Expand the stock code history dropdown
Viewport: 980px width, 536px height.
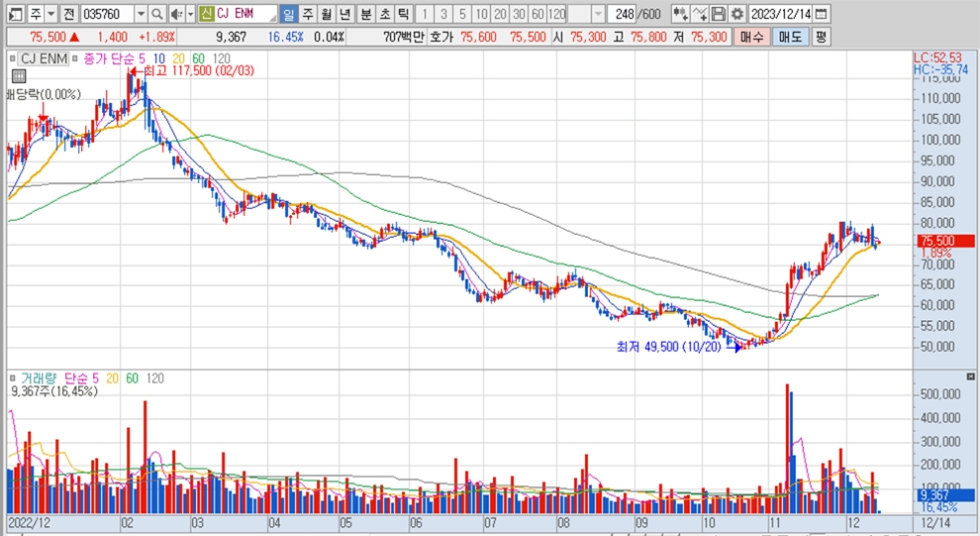pos(141,14)
